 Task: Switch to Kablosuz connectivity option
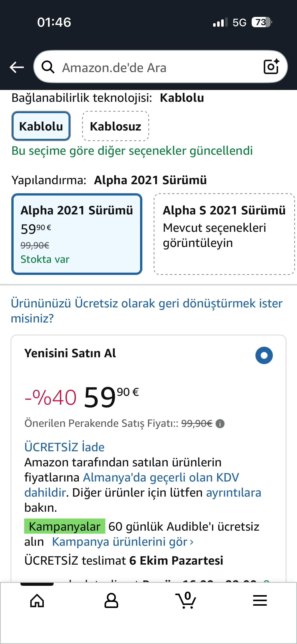[x=116, y=126]
